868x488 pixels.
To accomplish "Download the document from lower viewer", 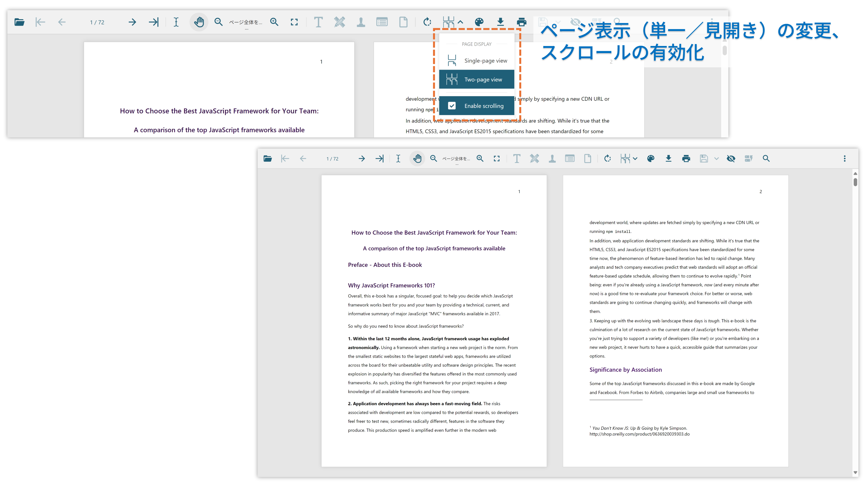I will (668, 159).
